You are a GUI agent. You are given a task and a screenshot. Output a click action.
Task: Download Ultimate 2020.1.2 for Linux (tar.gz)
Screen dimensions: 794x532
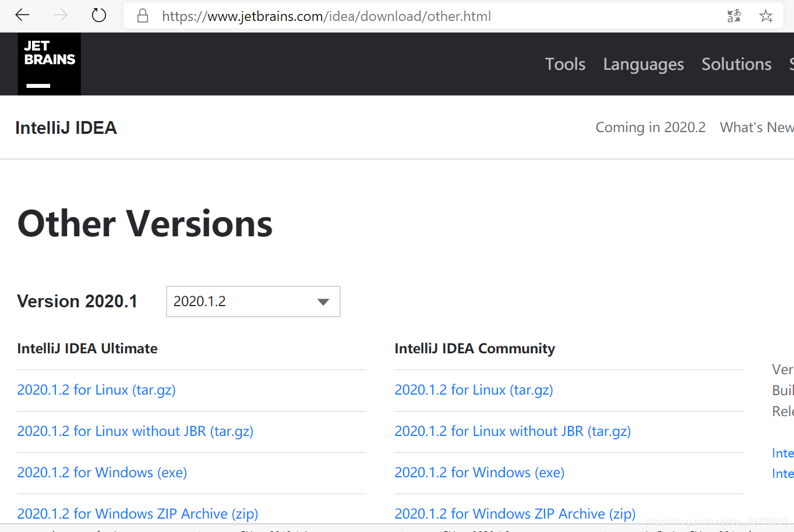point(97,390)
